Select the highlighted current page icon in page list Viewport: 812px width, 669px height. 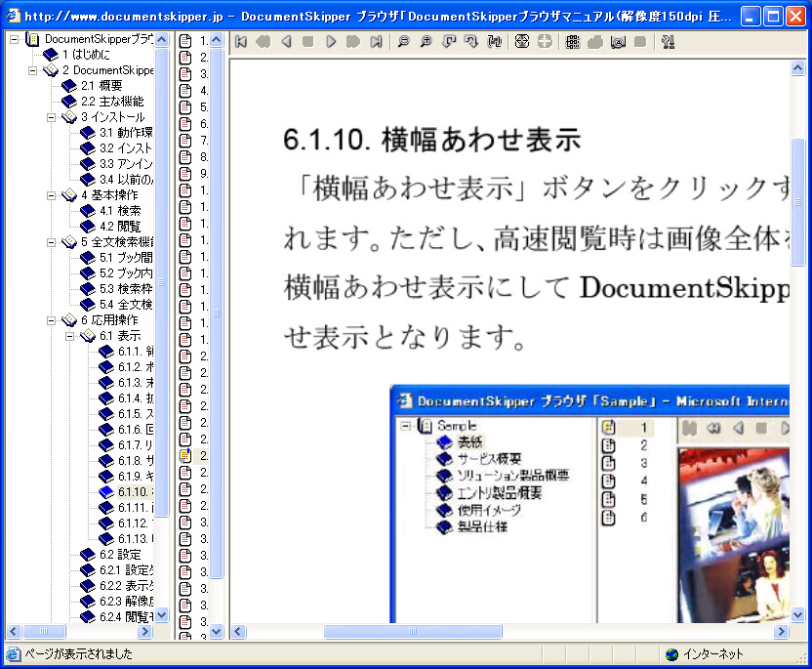coord(184,455)
